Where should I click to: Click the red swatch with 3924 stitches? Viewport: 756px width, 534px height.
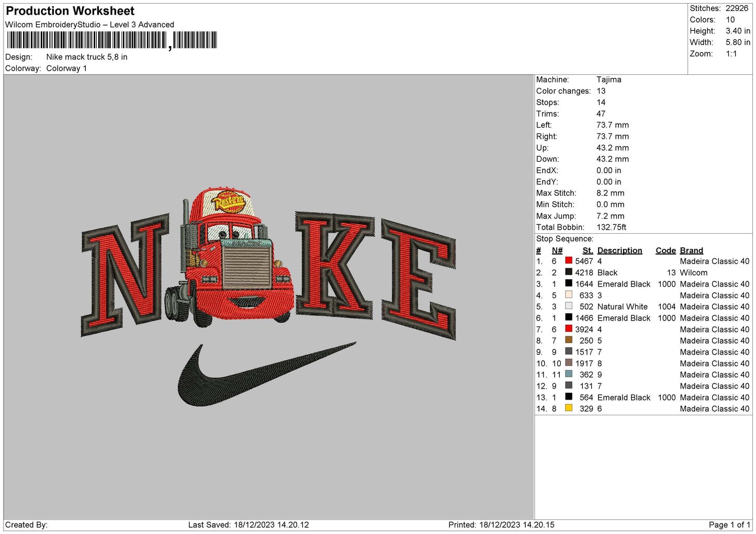pyautogui.click(x=568, y=329)
